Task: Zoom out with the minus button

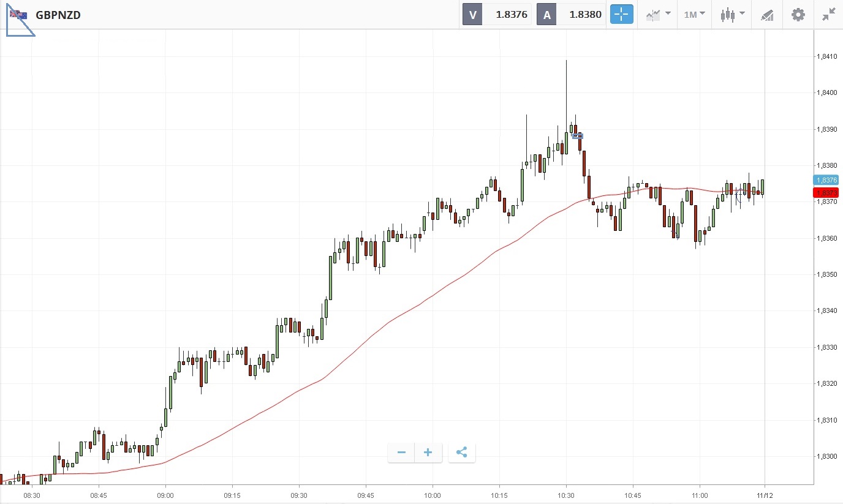Action: tap(401, 453)
